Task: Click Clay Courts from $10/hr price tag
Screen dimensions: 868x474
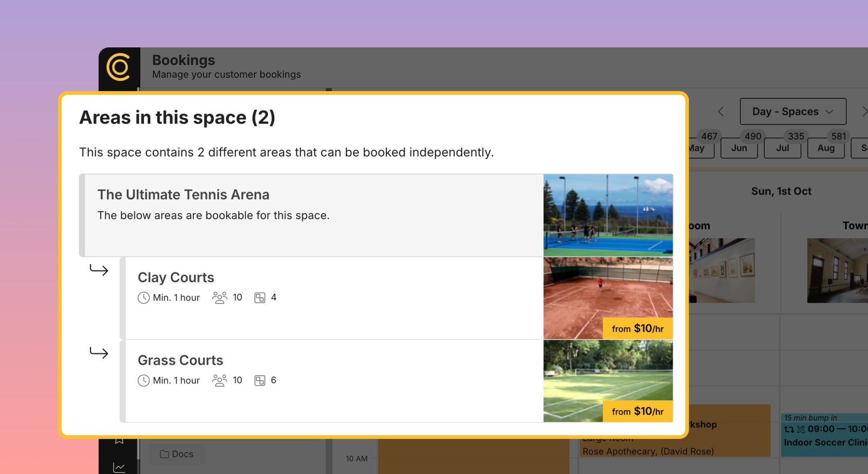Action: [x=638, y=329]
